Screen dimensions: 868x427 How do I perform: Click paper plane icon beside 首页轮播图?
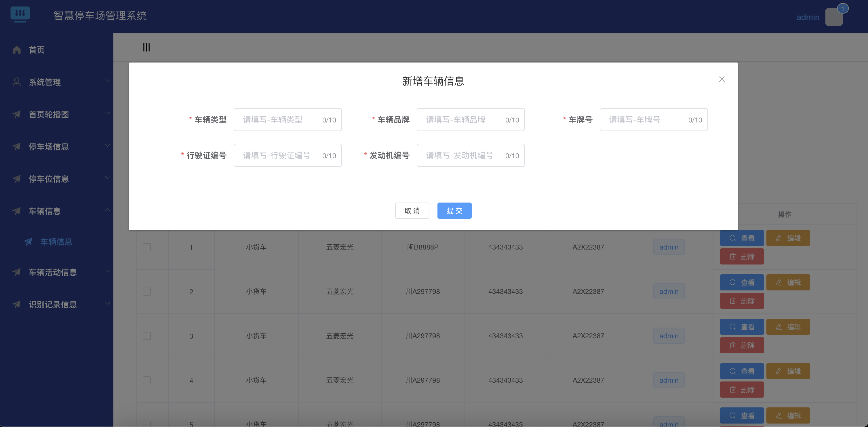coord(16,114)
